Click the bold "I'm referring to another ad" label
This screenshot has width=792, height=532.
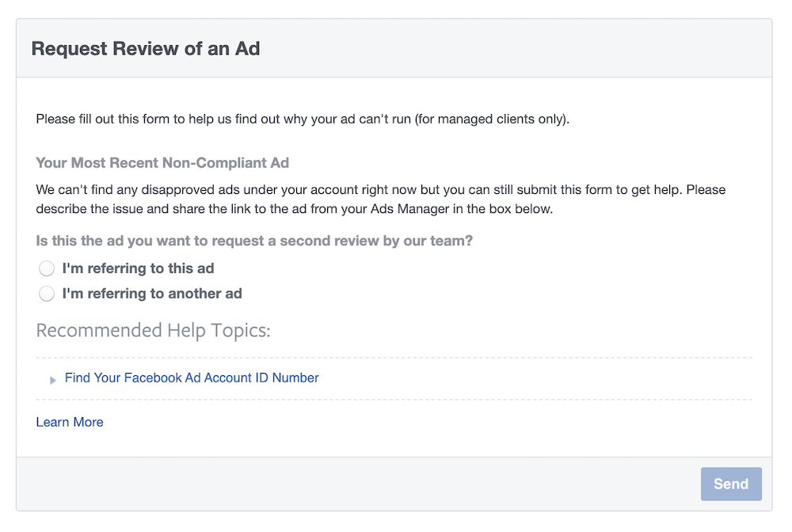[152, 294]
